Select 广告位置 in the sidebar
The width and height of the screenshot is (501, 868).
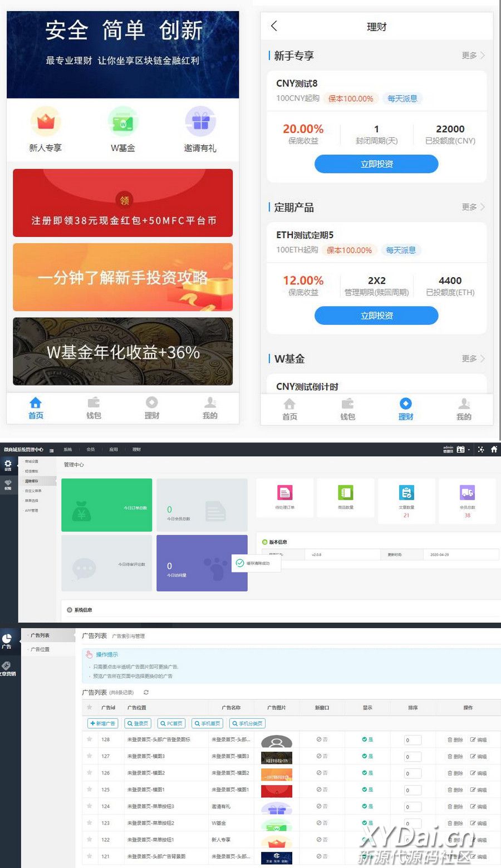(x=40, y=649)
